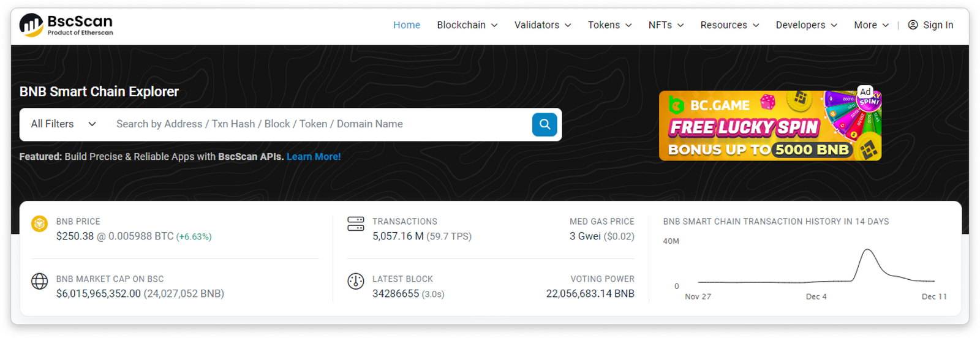
Task: Click the Dec 11 chart axis label
Action: (934, 296)
